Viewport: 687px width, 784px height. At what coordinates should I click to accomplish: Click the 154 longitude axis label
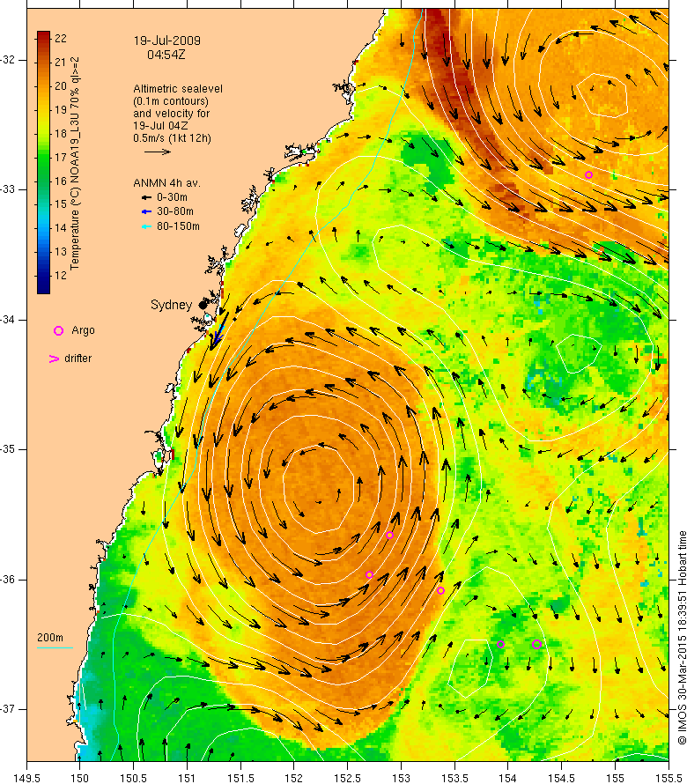(x=508, y=779)
